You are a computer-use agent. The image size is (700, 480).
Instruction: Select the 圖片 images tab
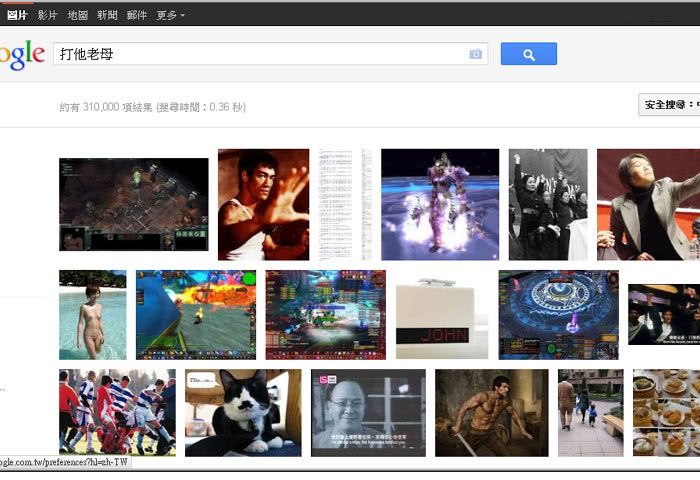(x=17, y=15)
